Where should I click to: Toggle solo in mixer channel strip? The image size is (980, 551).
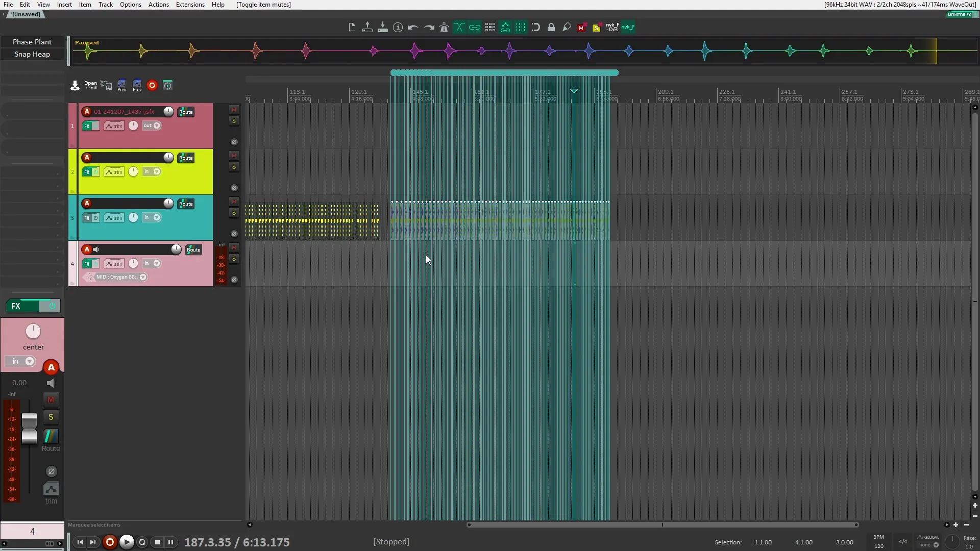[x=51, y=417]
